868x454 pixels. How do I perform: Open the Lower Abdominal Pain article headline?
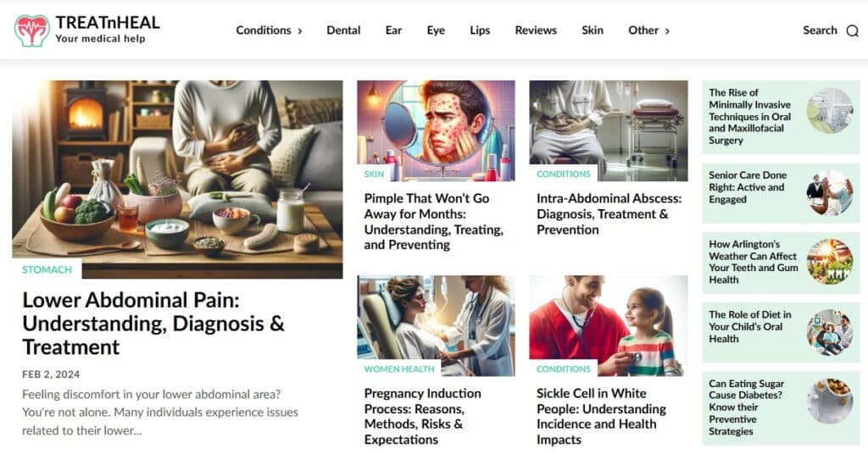coord(153,324)
